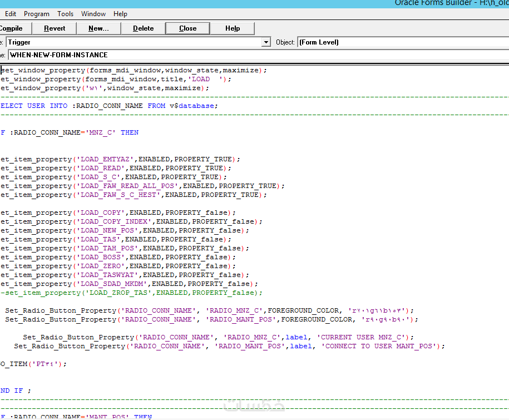Select the Trigger type combo box
Viewport: 509px width, 420px height.
139,42
